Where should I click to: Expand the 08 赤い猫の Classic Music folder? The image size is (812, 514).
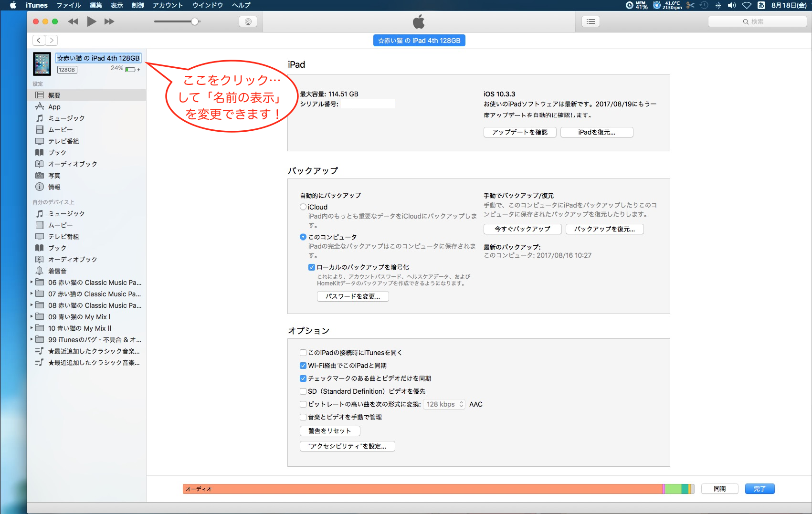pos(32,305)
